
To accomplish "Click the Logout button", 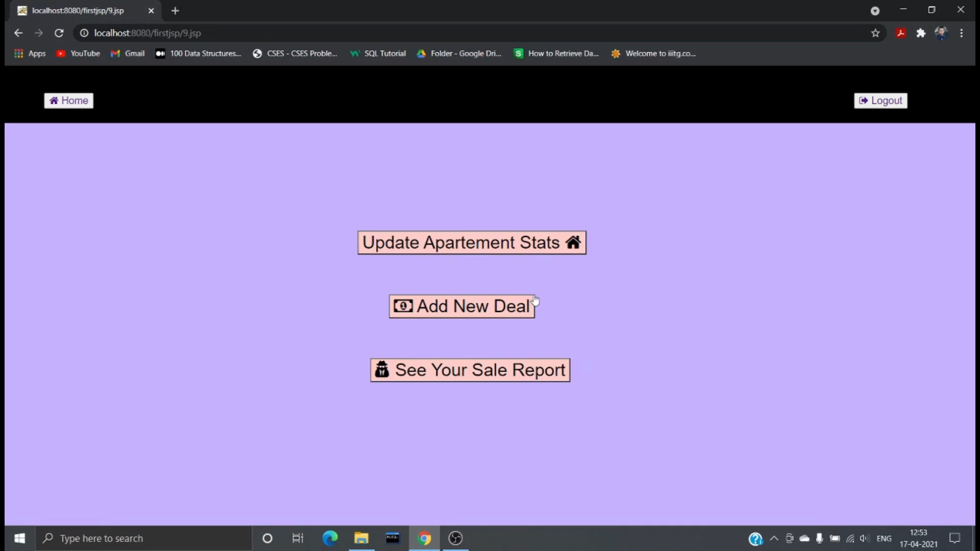I will click(880, 101).
